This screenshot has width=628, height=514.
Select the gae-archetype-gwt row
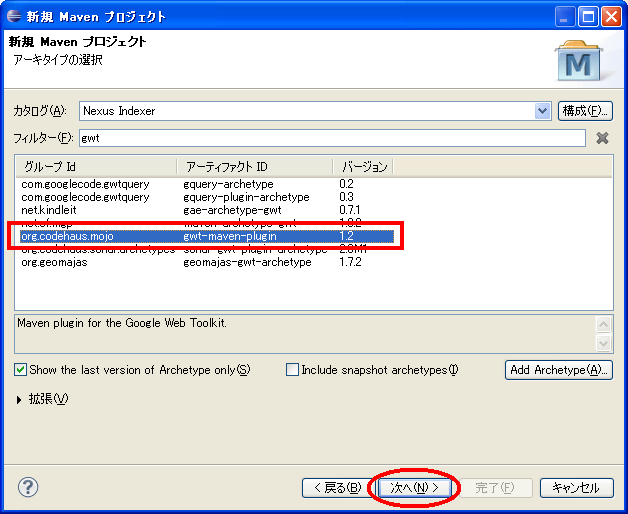coord(207,210)
